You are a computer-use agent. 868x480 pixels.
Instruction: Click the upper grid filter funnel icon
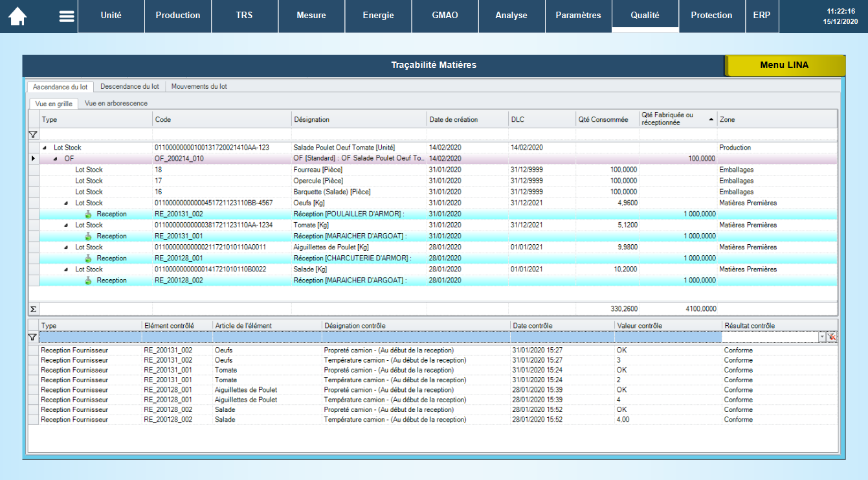[x=33, y=135]
